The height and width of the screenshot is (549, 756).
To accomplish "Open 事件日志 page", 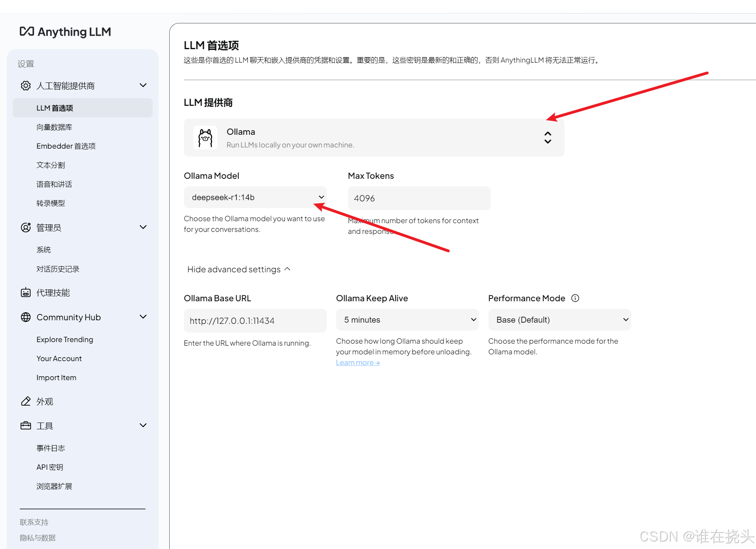I will [51, 448].
